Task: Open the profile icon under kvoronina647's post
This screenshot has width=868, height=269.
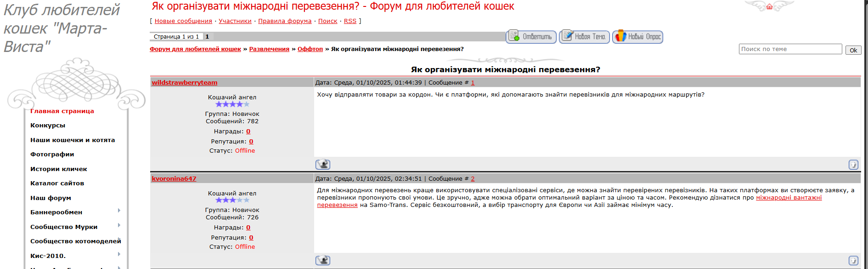Action: [323, 261]
